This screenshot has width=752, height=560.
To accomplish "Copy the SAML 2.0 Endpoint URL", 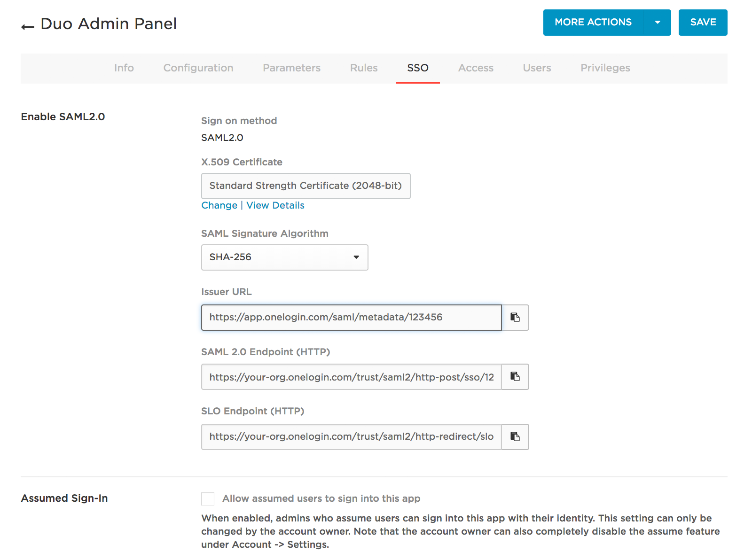I will click(x=515, y=377).
